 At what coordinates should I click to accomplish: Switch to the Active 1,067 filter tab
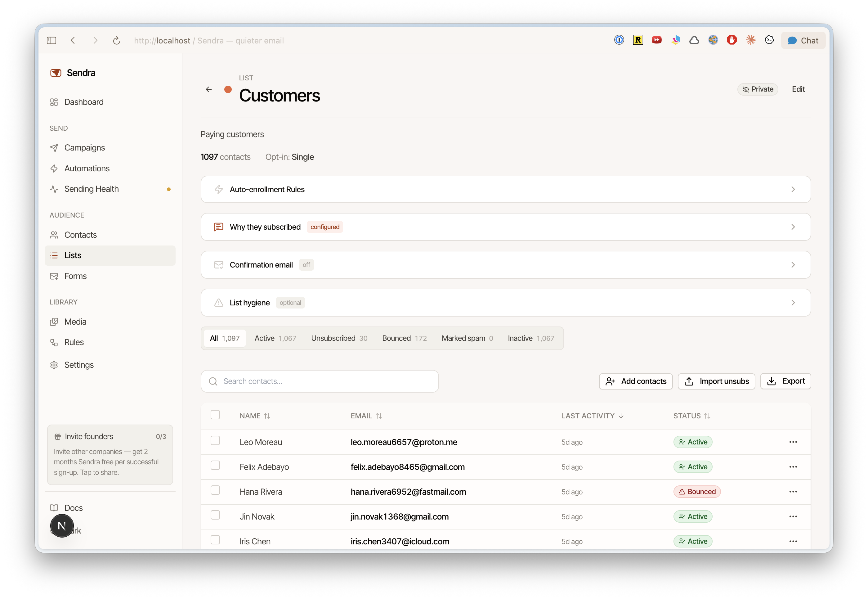click(x=275, y=339)
